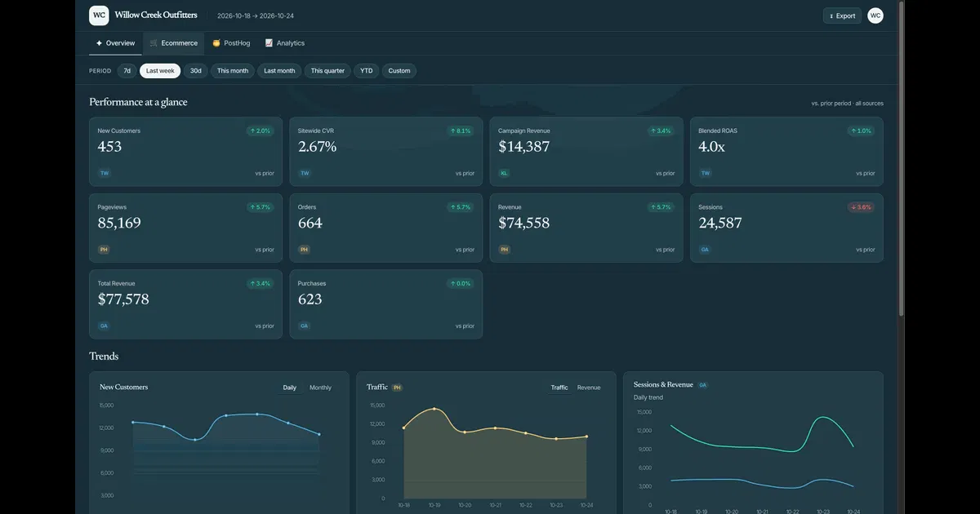The height and width of the screenshot is (514, 980).
Task: Click the TW badge on Sitewide CVR card
Action: click(305, 173)
